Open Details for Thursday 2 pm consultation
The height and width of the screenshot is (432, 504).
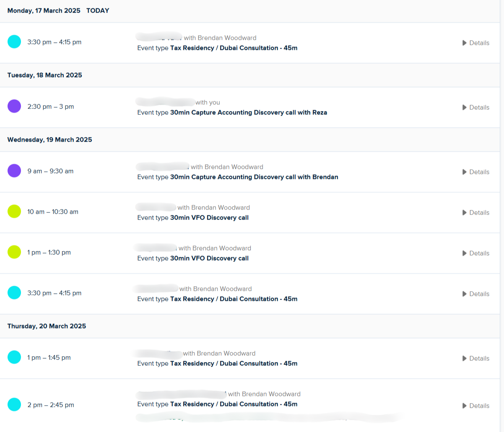(476, 406)
